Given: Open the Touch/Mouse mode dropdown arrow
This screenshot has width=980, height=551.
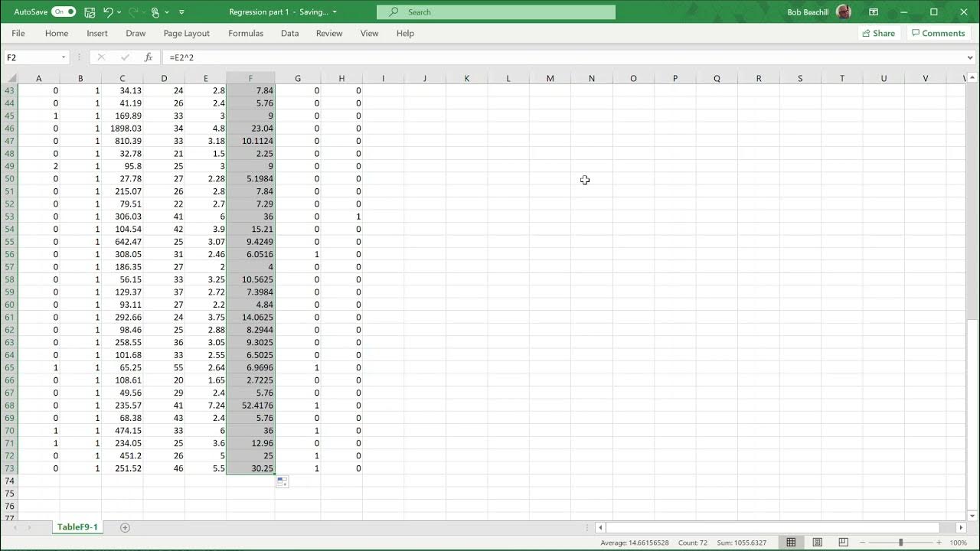Looking at the screenshot, I should pyautogui.click(x=167, y=12).
